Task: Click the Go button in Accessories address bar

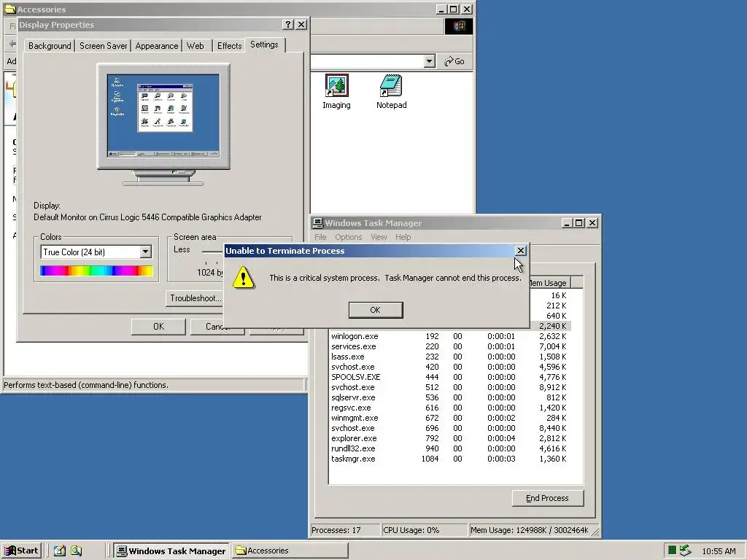Action: [454, 61]
